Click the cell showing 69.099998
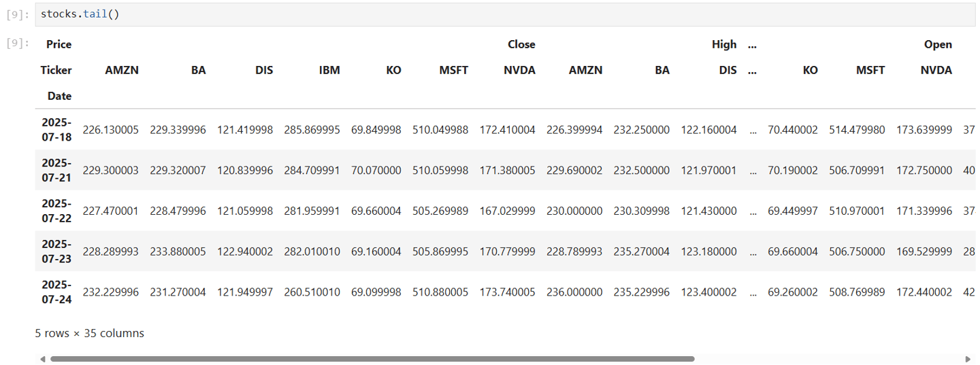Viewport: 980px width, 365px height. tap(376, 292)
